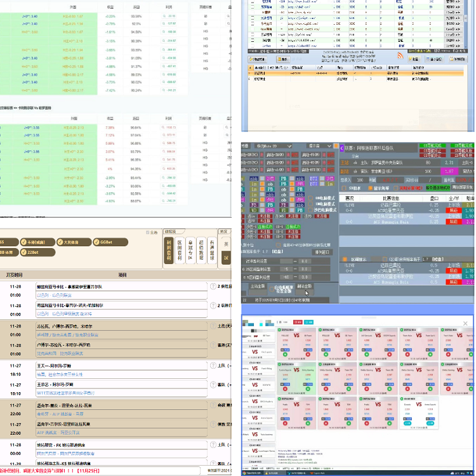The height and width of the screenshot is (476, 476).
Task: Click the 主站金额 button
Action: coord(258,286)
